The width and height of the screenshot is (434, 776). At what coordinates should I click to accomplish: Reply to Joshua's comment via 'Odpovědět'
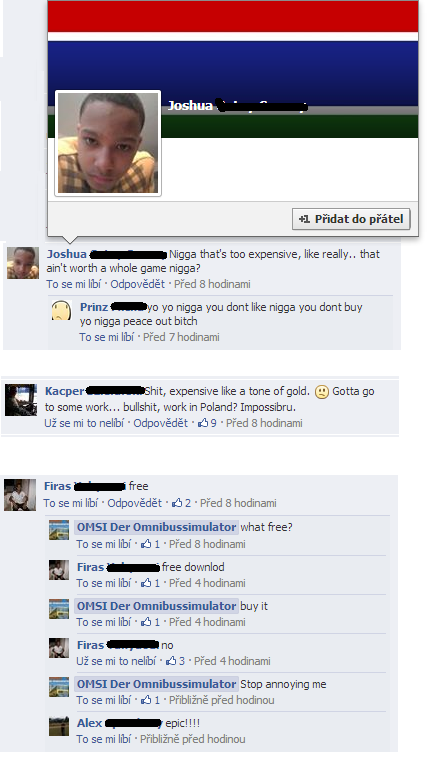(138, 284)
